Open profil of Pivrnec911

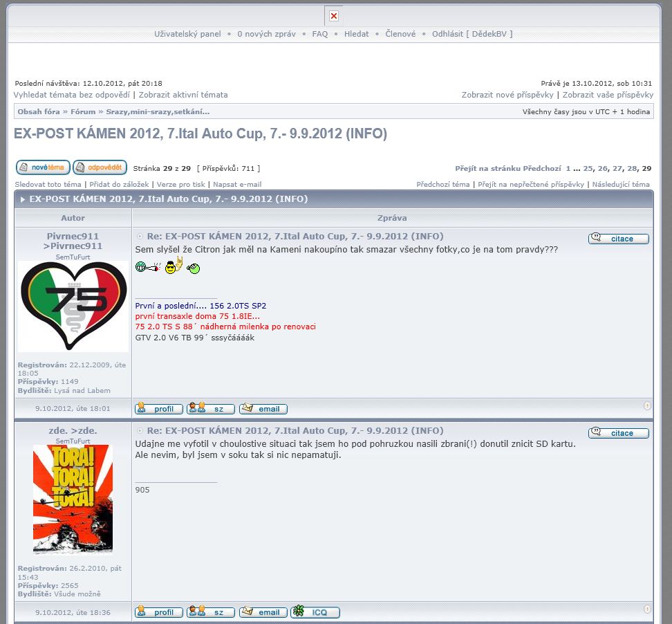tap(159, 409)
